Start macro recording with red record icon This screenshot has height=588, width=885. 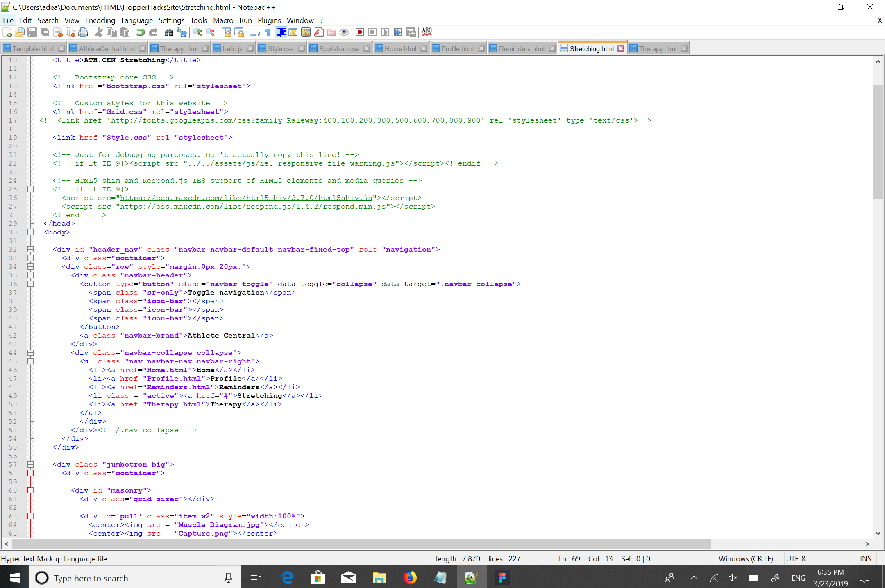coord(360,32)
